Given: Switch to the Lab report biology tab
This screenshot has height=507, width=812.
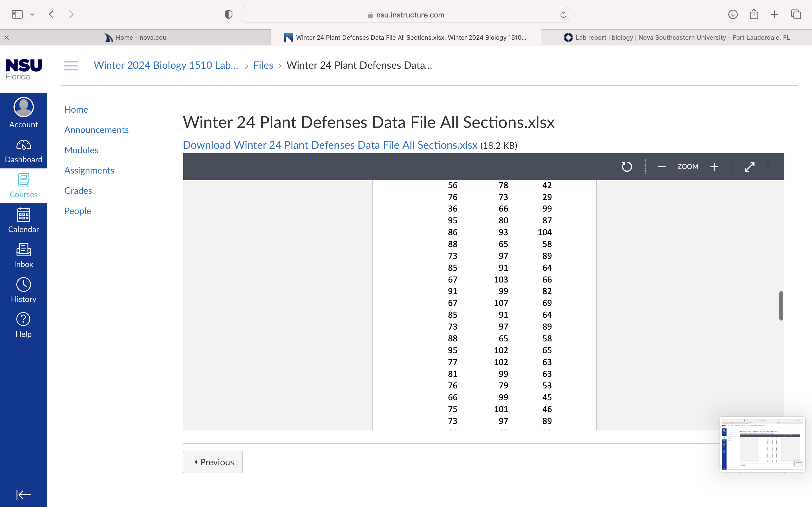Looking at the screenshot, I should click(x=676, y=37).
